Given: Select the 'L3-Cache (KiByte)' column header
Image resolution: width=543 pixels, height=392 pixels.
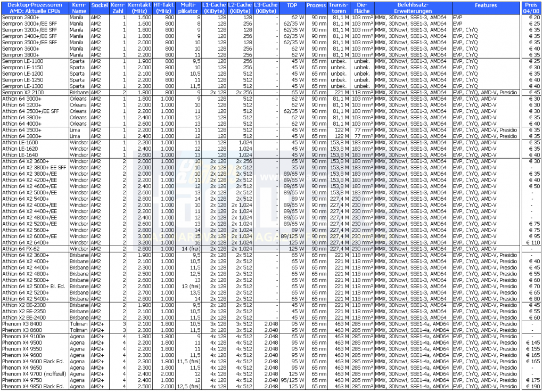Looking at the screenshot, I should [266, 8].
